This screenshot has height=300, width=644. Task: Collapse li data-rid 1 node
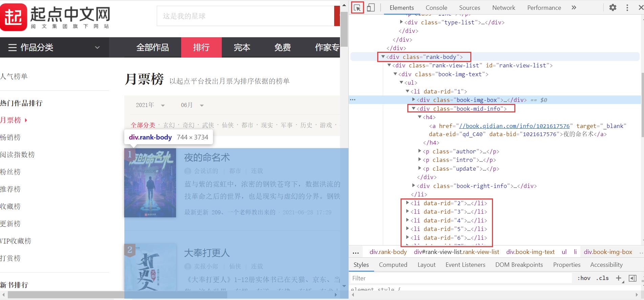407,91
